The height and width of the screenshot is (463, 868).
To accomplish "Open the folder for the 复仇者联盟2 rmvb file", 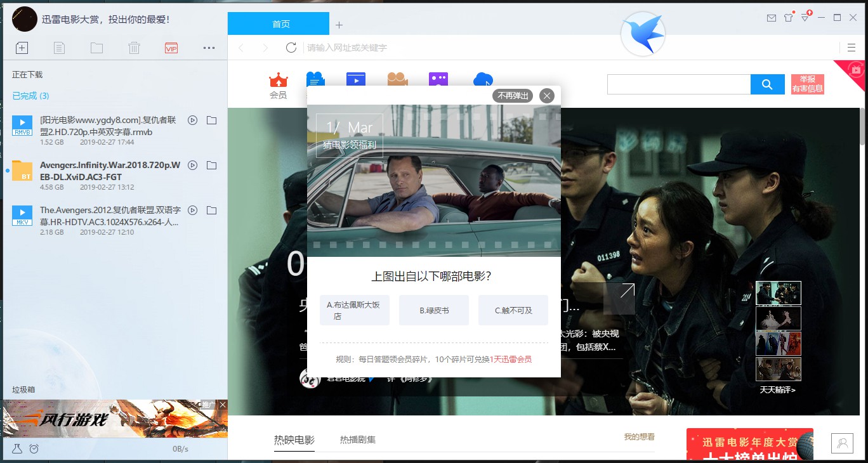I will (212, 121).
